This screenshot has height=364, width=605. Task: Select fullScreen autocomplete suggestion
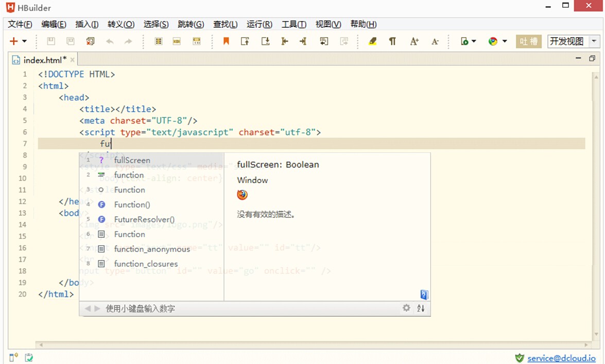click(x=151, y=160)
